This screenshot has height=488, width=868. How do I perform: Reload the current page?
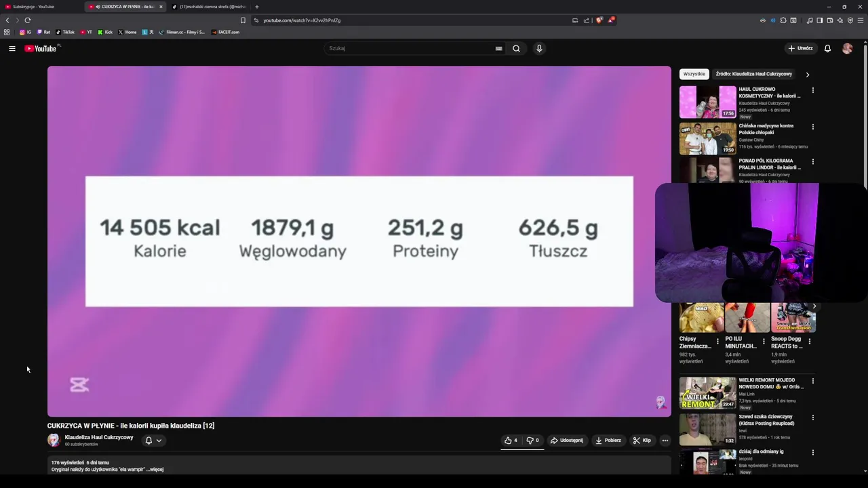click(x=28, y=20)
